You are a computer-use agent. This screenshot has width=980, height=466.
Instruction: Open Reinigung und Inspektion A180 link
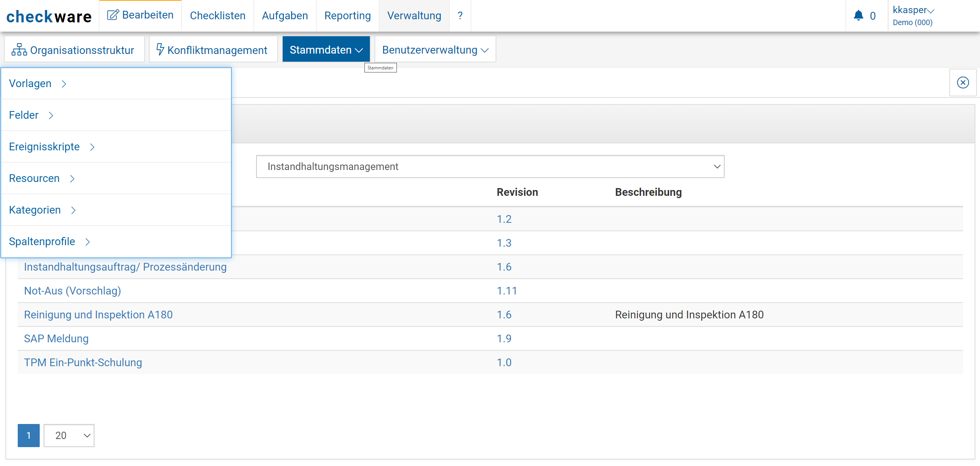click(98, 315)
